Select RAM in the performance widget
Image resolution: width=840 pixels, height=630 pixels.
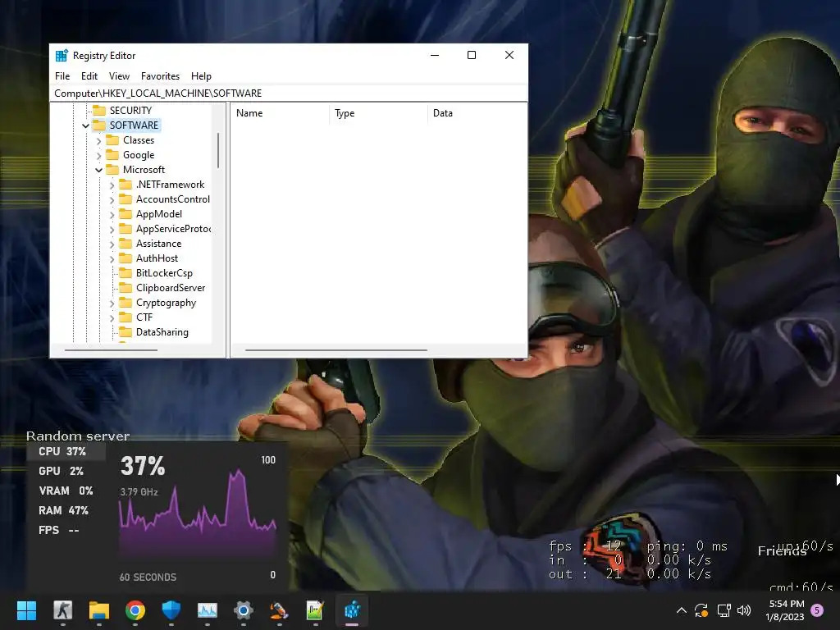pyautogui.click(x=63, y=510)
